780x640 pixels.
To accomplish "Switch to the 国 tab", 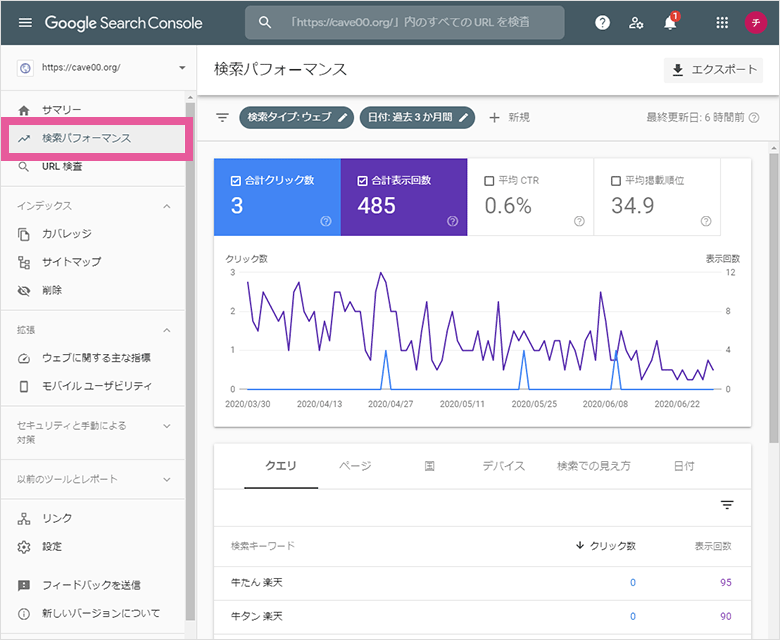I will pyautogui.click(x=429, y=466).
